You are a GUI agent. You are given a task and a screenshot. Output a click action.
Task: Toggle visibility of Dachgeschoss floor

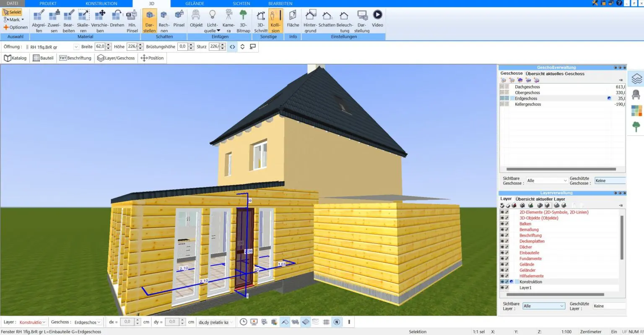click(x=502, y=87)
